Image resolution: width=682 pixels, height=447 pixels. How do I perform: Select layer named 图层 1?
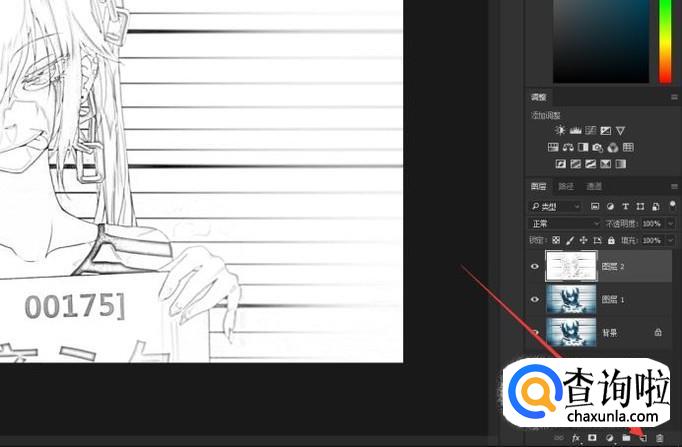[612, 299]
